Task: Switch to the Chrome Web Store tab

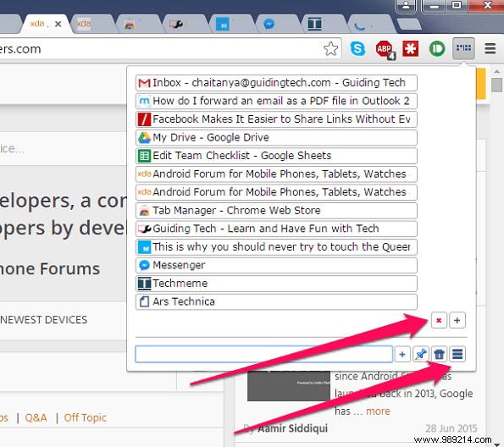Action: [139, 24]
